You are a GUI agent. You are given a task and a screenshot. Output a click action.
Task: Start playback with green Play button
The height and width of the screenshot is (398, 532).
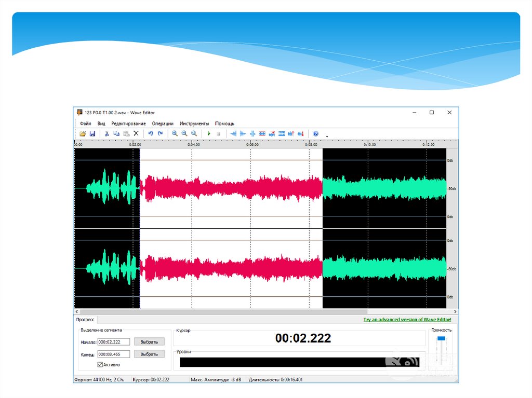pyautogui.click(x=209, y=133)
